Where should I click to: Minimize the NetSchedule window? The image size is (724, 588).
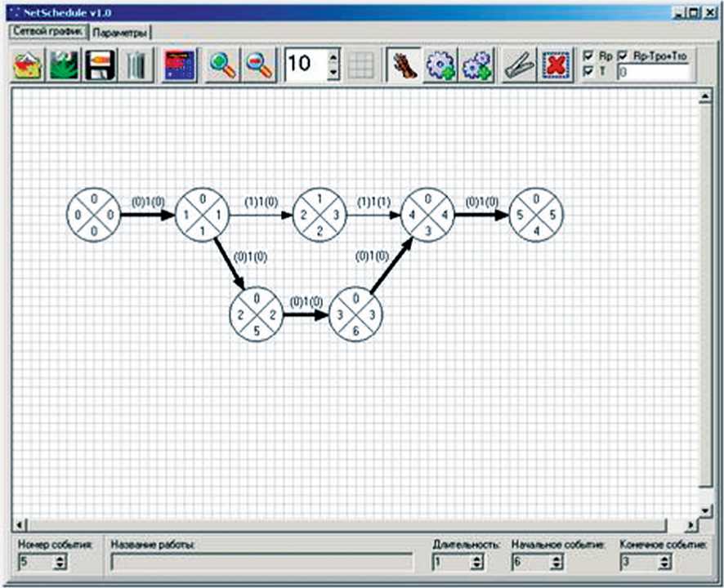(678, 13)
